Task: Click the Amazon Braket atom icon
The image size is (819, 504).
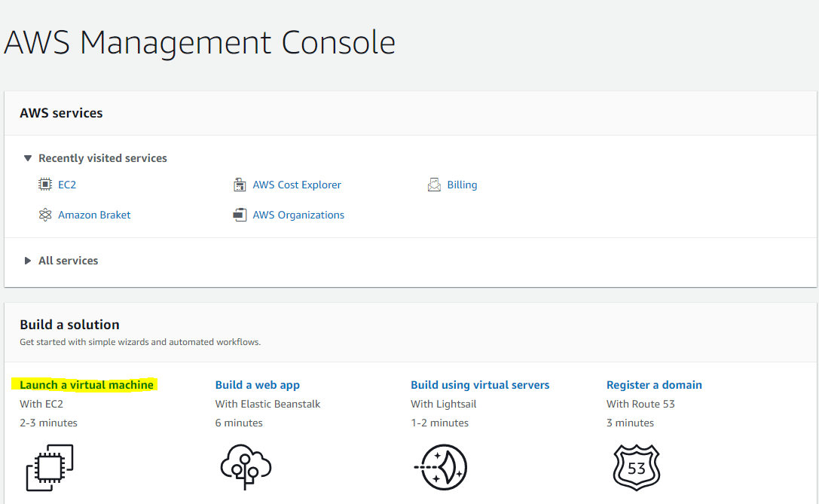Action: (45, 215)
